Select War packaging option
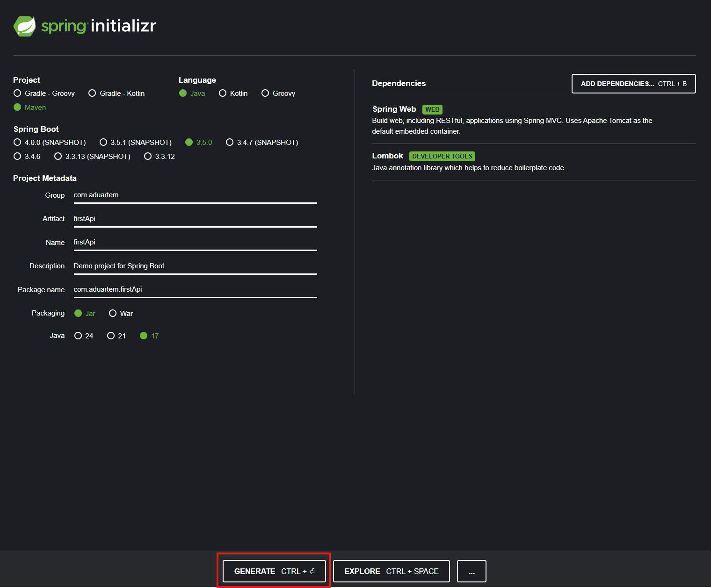Viewport: 711px width, 588px height. click(121, 314)
